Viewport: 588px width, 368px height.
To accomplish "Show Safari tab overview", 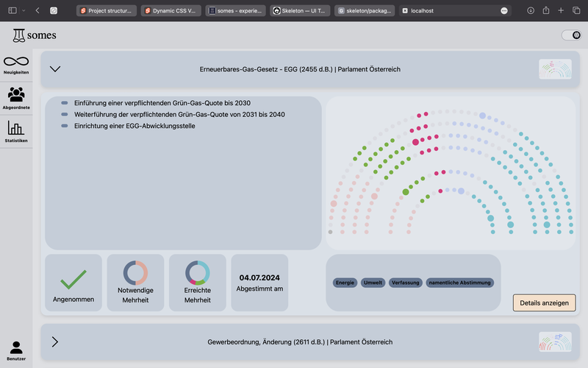I will coord(576,11).
